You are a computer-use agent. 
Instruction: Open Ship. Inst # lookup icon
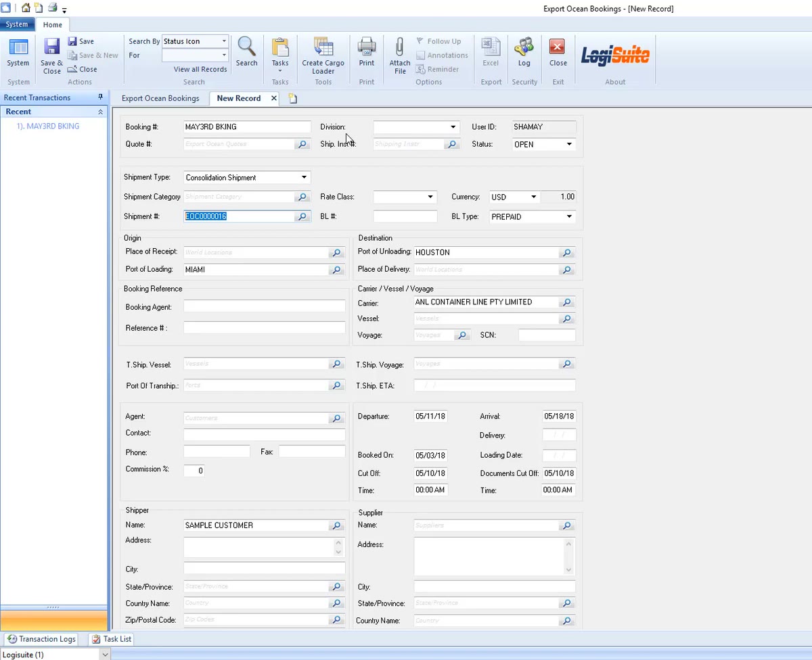(x=452, y=144)
